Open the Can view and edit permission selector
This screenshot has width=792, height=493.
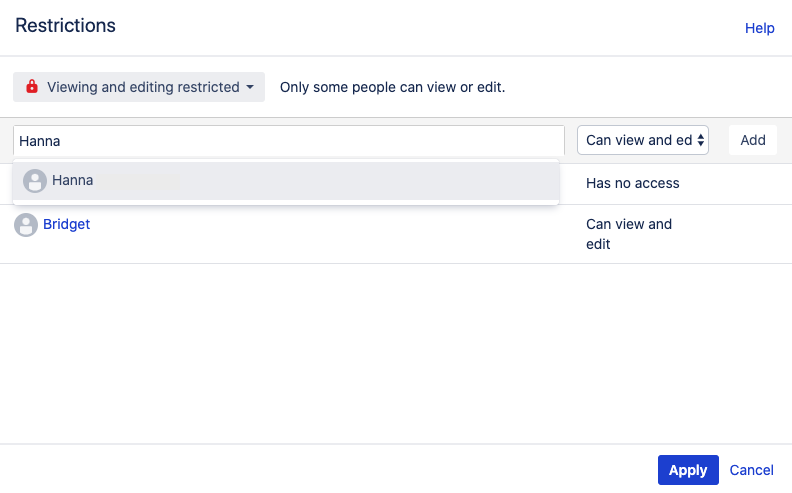pyautogui.click(x=643, y=140)
